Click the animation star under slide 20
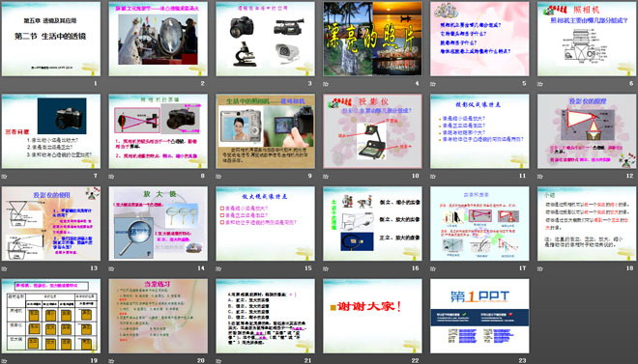The image size is (638, 364). (x=111, y=361)
